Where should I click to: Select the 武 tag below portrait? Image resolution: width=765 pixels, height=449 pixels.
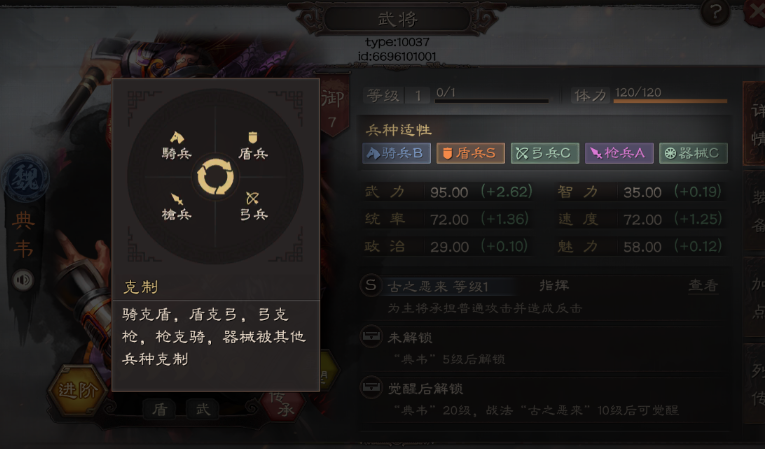203,409
